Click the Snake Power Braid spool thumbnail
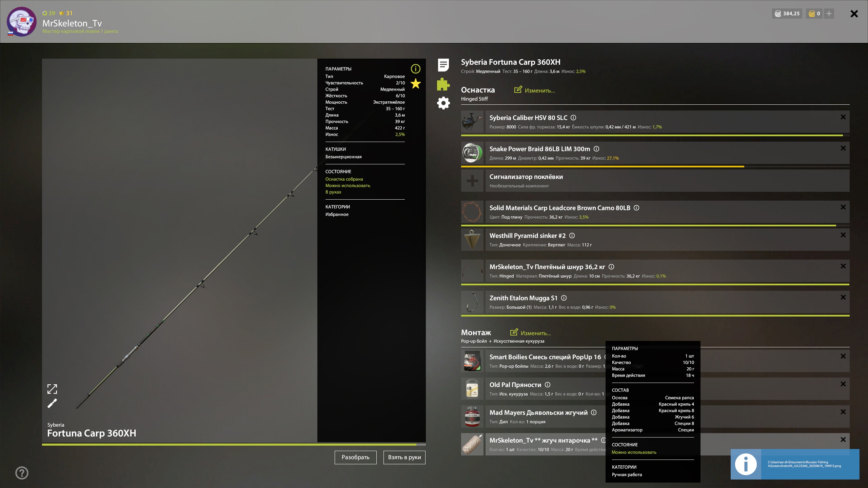Screen dimensions: 868x488 472,153
